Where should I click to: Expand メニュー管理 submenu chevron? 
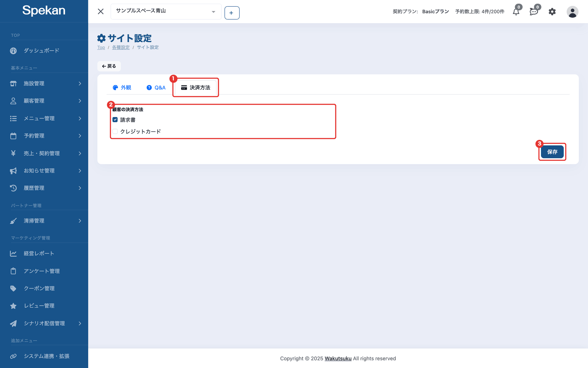[80, 118]
